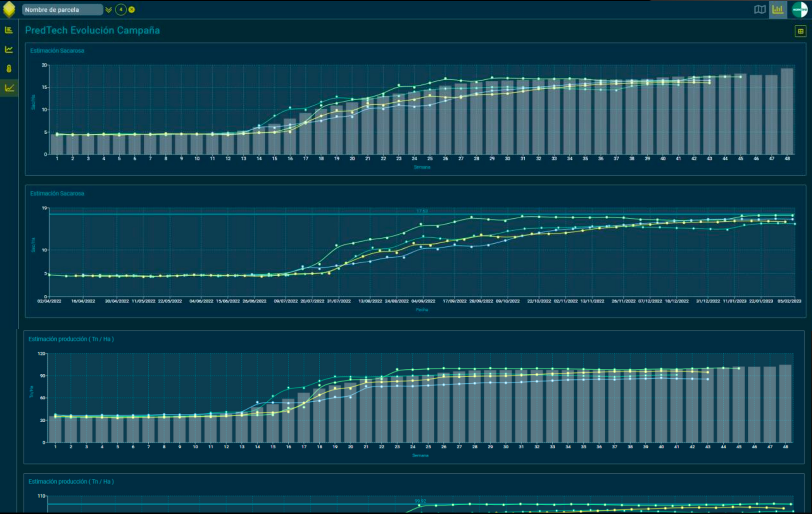Click date label 22/10/2022 on the axis
812x514 pixels.
click(539, 301)
